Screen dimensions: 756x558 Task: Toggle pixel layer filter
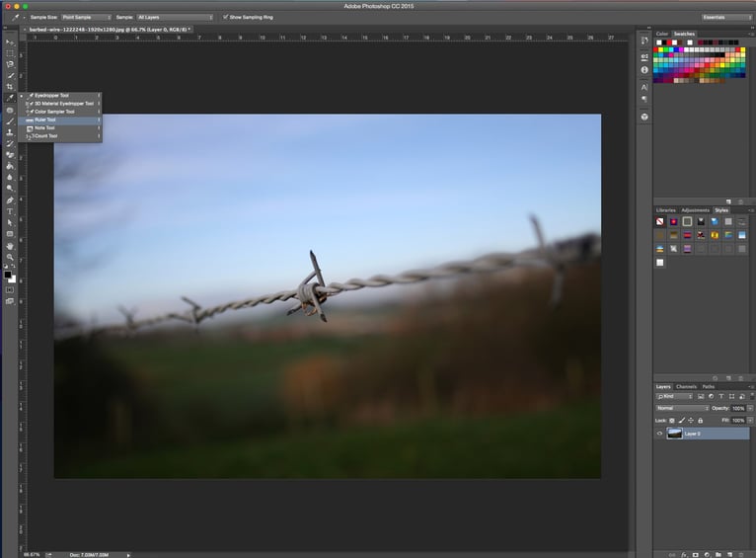tap(701, 396)
